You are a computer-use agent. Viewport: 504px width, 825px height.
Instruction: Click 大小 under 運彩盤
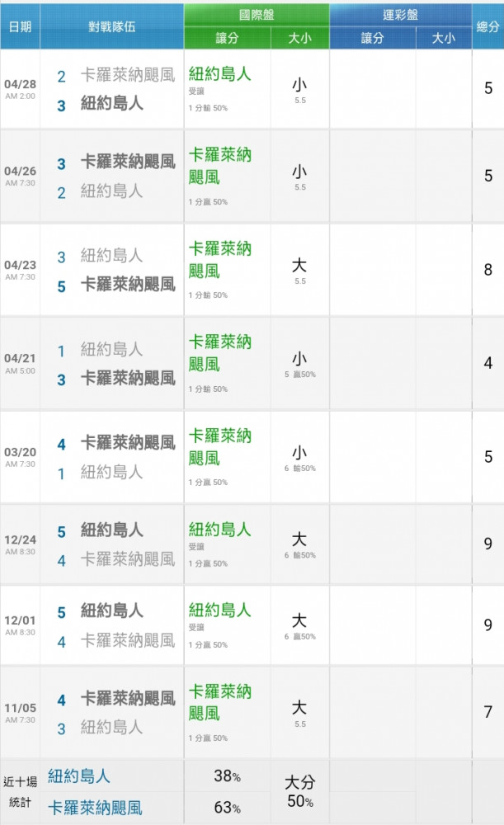click(x=444, y=38)
